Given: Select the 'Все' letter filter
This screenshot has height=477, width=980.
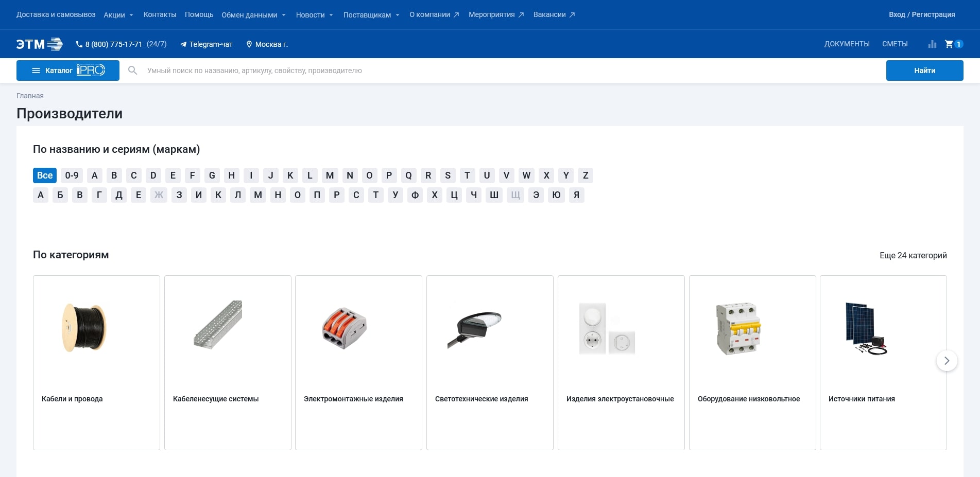Looking at the screenshot, I should click(x=45, y=175).
